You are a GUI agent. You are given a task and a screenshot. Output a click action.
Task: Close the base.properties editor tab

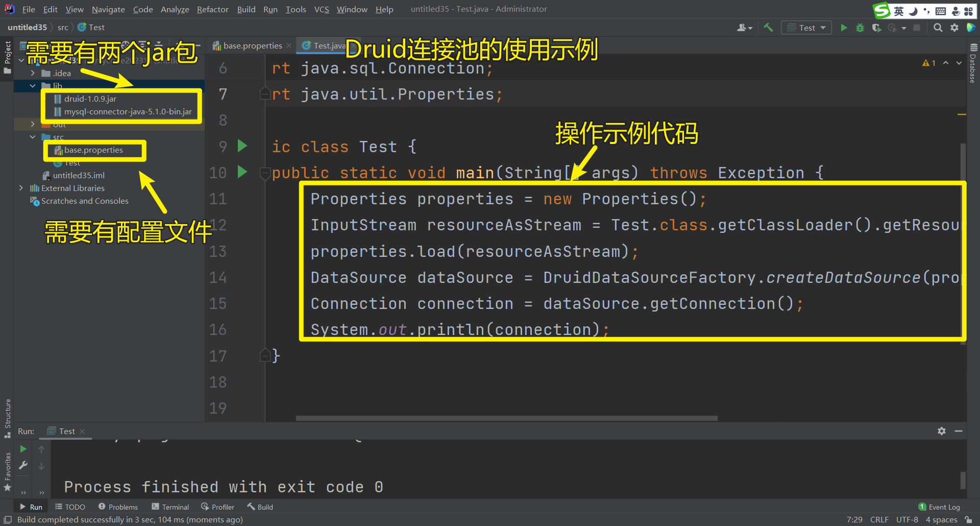pos(289,45)
